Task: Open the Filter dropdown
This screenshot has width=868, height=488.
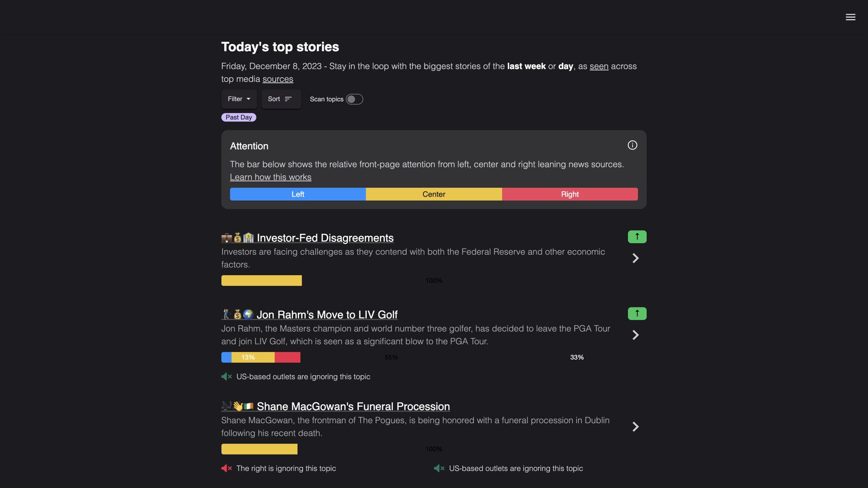Action: click(239, 99)
